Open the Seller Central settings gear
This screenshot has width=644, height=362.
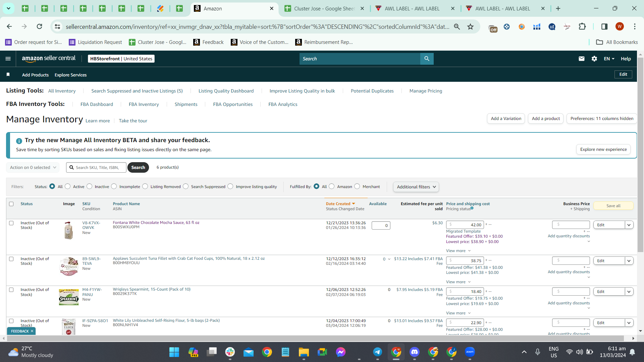click(594, 59)
